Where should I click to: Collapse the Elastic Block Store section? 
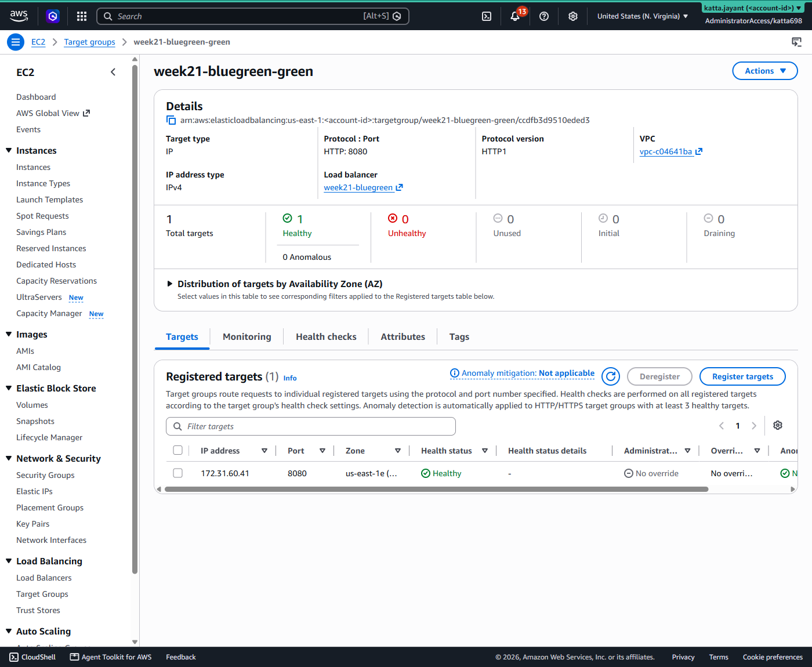pos(9,388)
